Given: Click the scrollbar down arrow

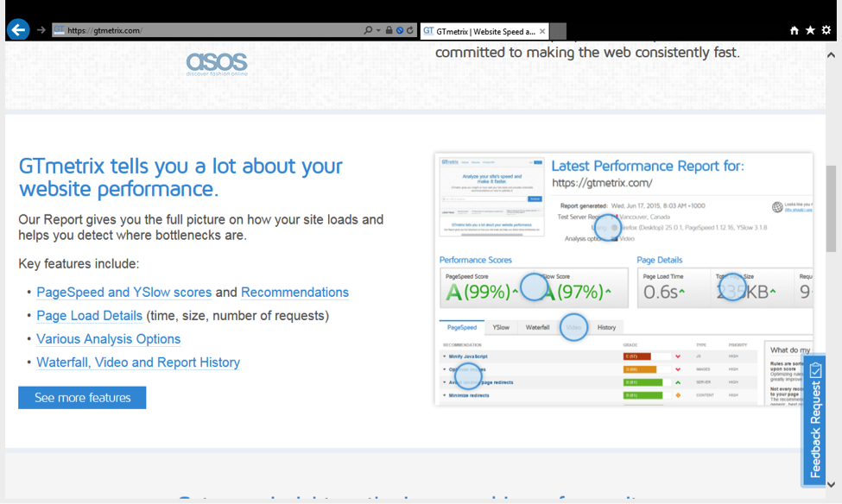Looking at the screenshot, I should [831, 484].
